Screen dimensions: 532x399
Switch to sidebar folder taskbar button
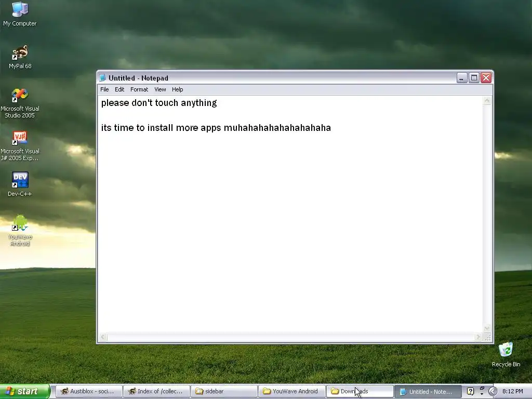224,392
